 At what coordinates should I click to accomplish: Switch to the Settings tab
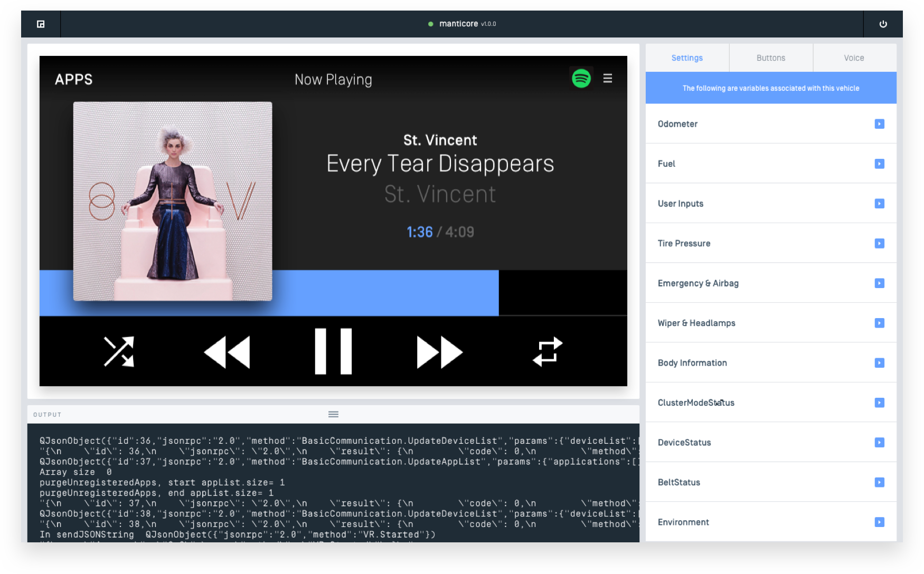click(x=687, y=58)
